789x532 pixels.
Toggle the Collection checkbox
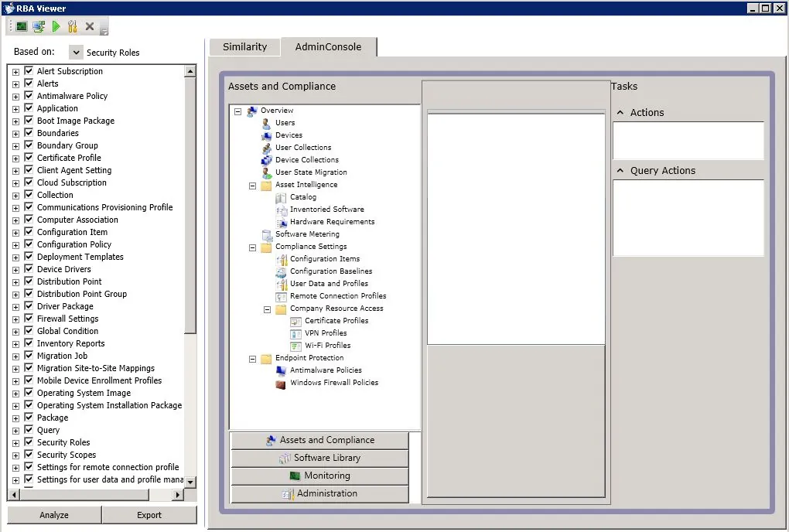(29, 195)
